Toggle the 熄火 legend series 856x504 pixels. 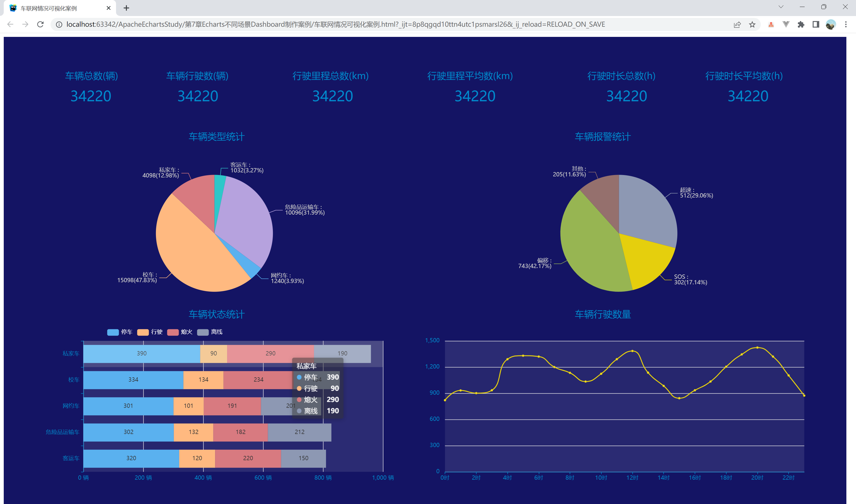tap(173, 332)
